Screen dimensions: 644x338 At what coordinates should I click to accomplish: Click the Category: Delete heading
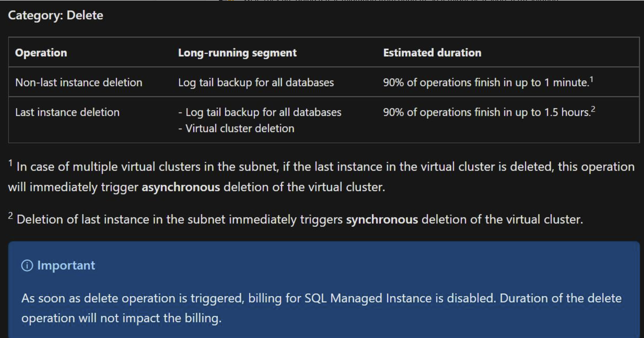[55, 15]
